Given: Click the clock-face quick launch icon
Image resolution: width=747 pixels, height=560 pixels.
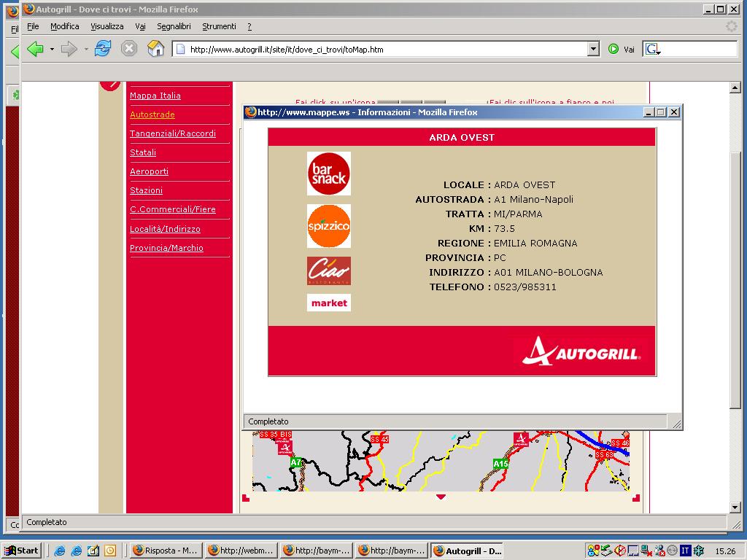Looking at the screenshot, I should tap(110, 551).
